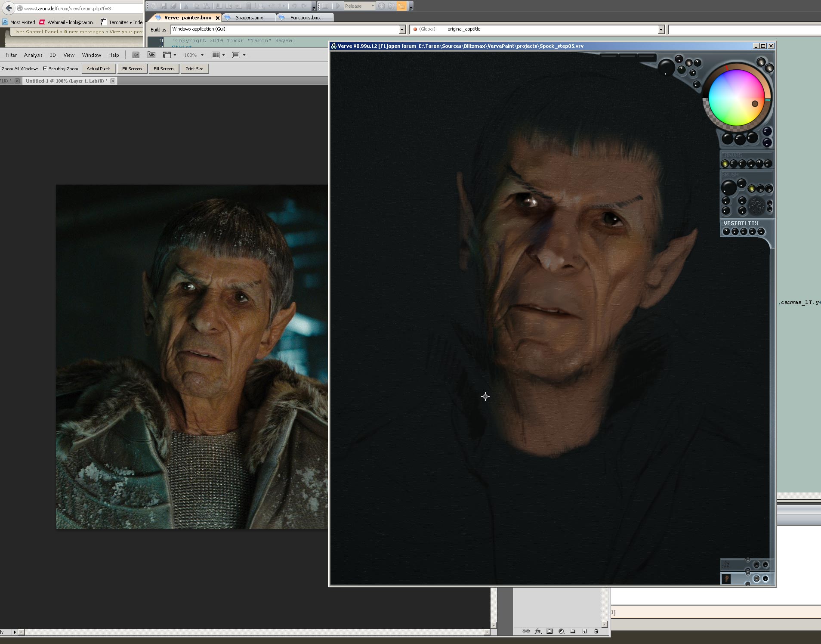
Task: Click the Cut scissors icon in BlitzMax toolbar
Action: coord(186,6)
